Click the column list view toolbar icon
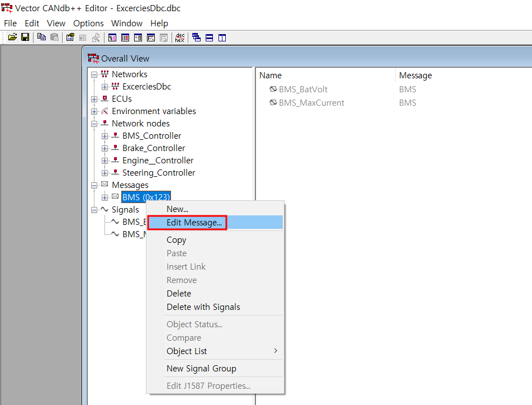This screenshot has width=532, height=405. click(x=125, y=37)
